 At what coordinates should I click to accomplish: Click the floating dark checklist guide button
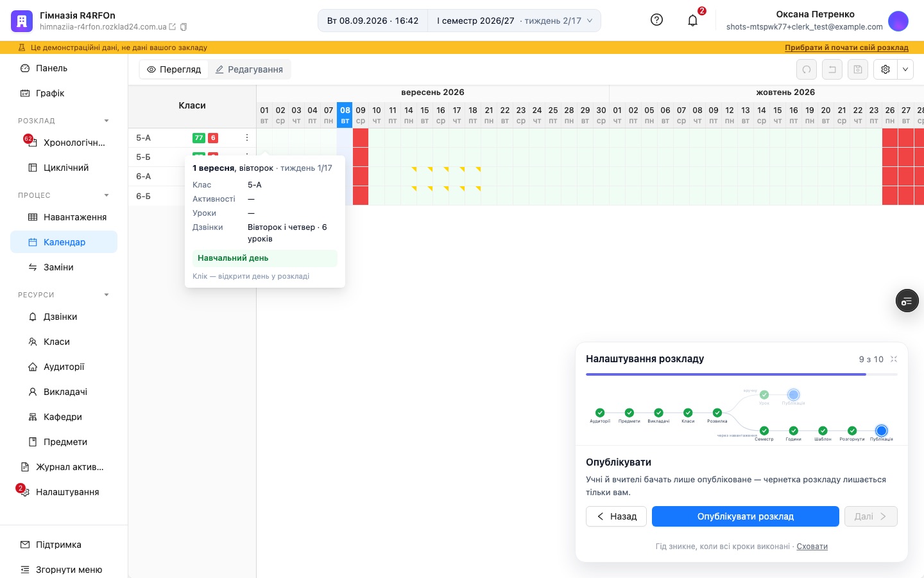(x=907, y=301)
